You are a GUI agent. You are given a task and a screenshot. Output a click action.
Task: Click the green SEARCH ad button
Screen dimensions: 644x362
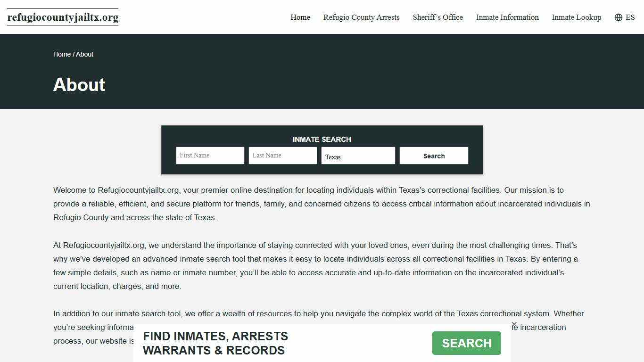467,343
